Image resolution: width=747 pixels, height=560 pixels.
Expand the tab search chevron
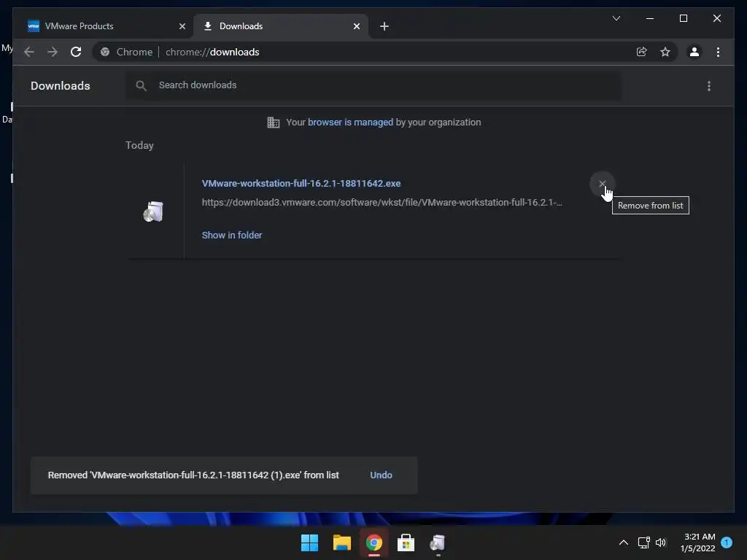616,18
